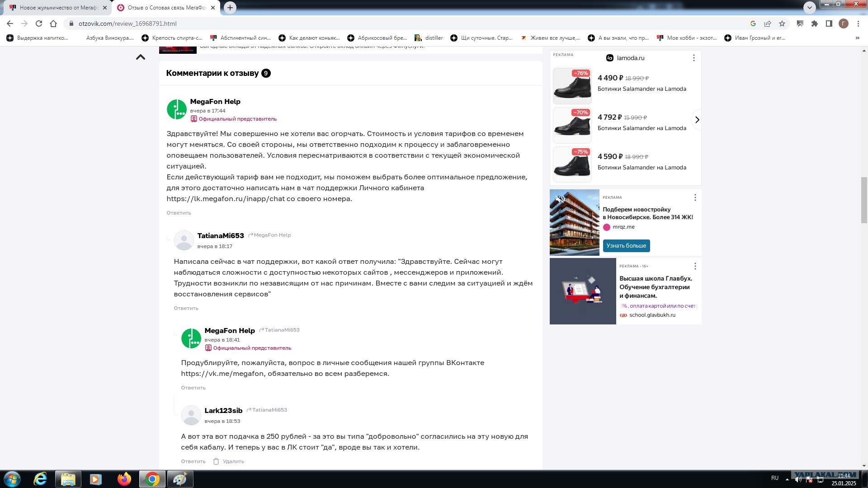Open the Chrome profile avatar
The width and height of the screenshot is (868, 488).
pos(844,23)
